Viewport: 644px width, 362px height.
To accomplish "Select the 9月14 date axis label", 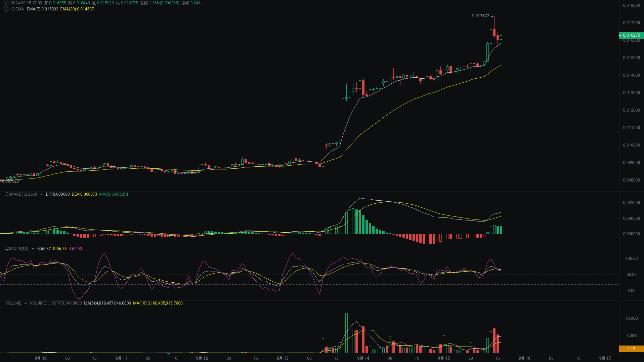I will pos(363,358).
